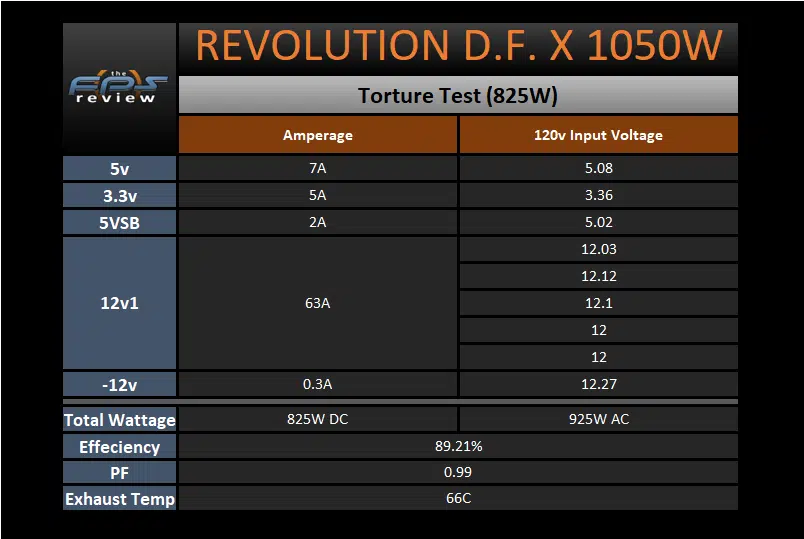Click the 12.1 voltage value
This screenshot has height=539, width=804.
598,303
